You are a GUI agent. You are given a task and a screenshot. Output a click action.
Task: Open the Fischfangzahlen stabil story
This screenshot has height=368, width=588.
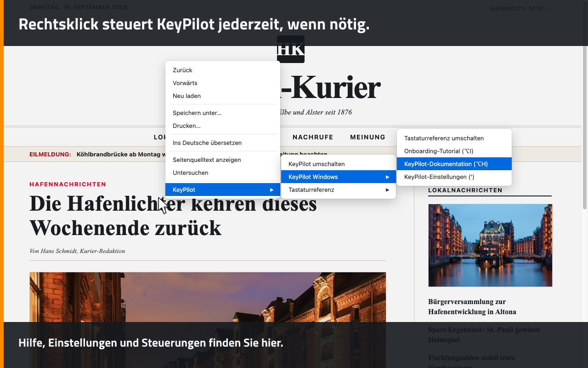(471, 361)
